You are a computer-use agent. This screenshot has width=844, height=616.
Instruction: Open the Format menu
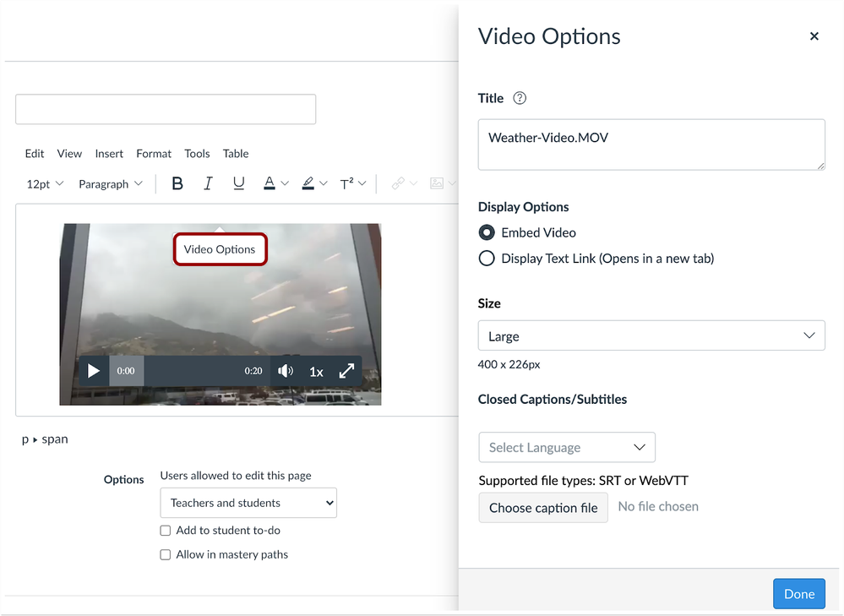pos(154,154)
